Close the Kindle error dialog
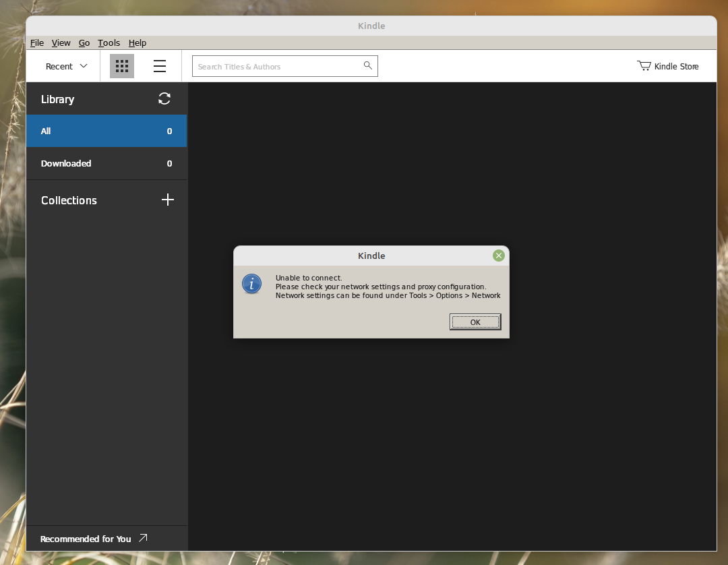 point(499,256)
